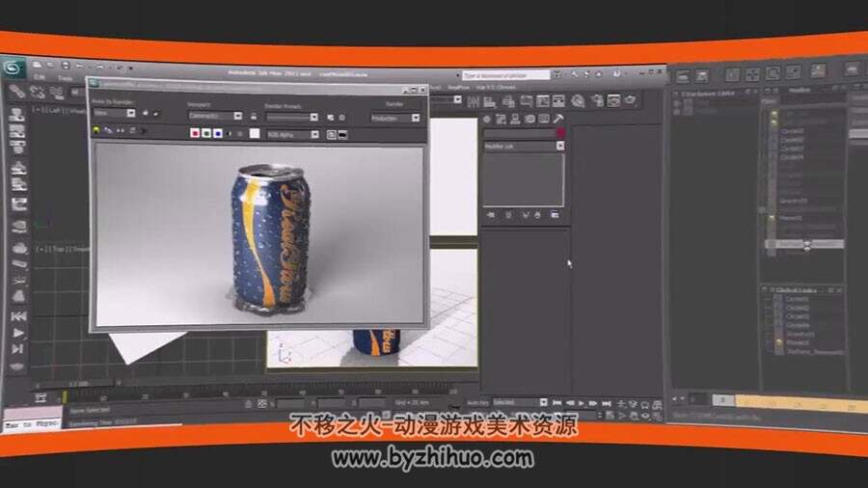Click the Save File quick-access icon
868x488 pixels.
click(x=65, y=66)
